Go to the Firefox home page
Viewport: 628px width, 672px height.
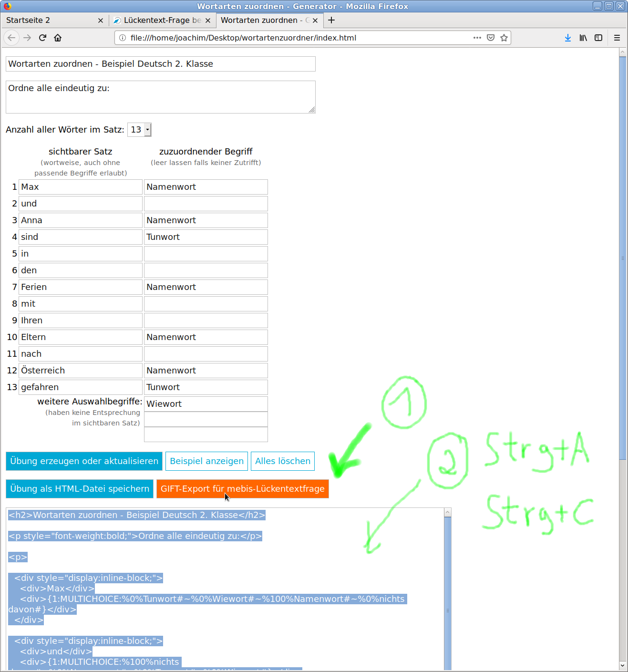coord(58,38)
